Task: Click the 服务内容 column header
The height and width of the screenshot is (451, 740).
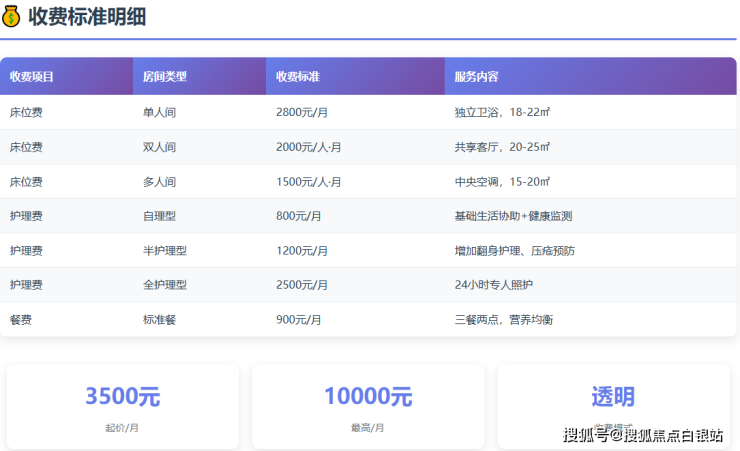Action: click(476, 76)
